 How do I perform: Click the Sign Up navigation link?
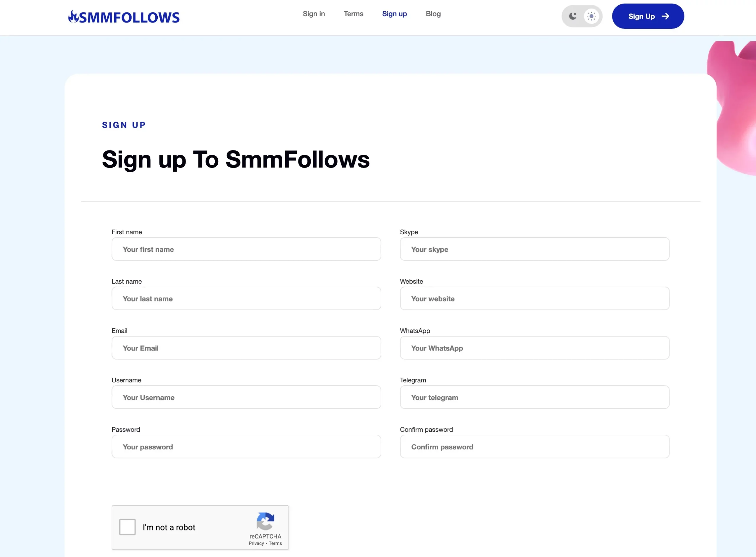coord(395,13)
